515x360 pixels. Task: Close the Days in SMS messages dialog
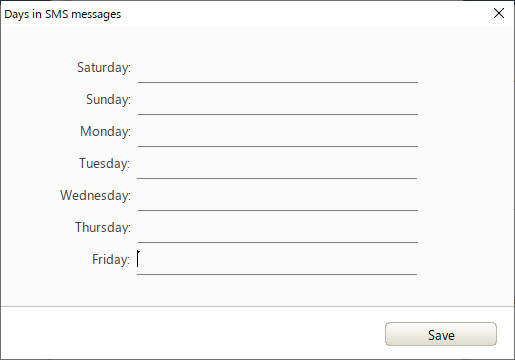(x=499, y=13)
